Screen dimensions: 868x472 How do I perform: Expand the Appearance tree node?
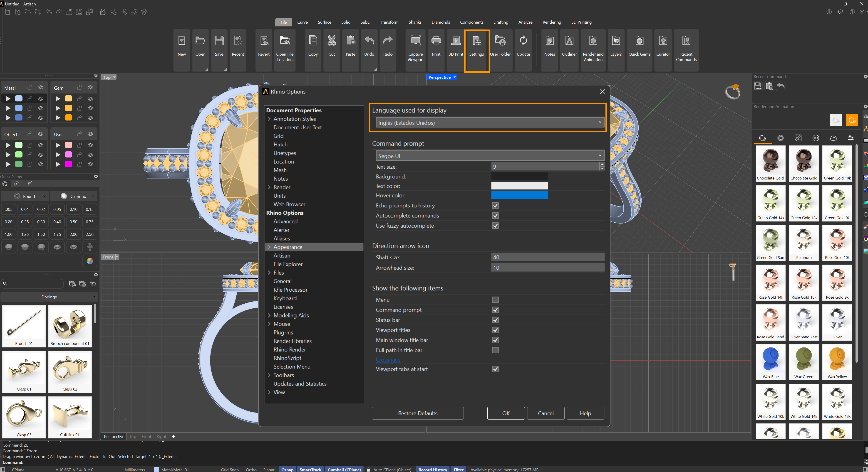[269, 247]
